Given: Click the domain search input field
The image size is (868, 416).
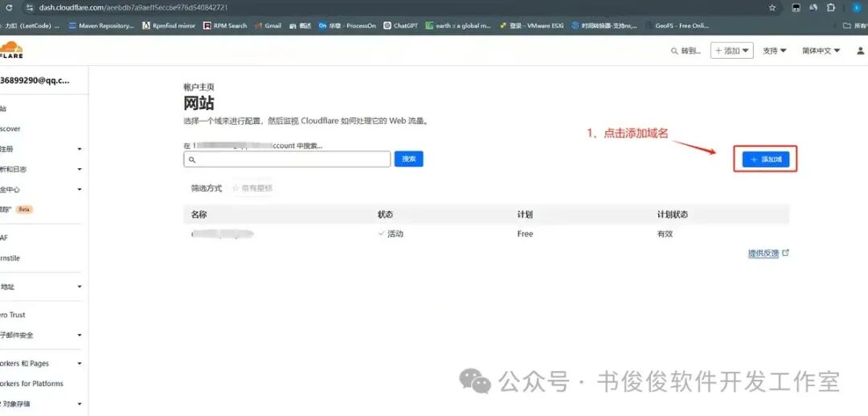Looking at the screenshot, I should click(x=287, y=159).
